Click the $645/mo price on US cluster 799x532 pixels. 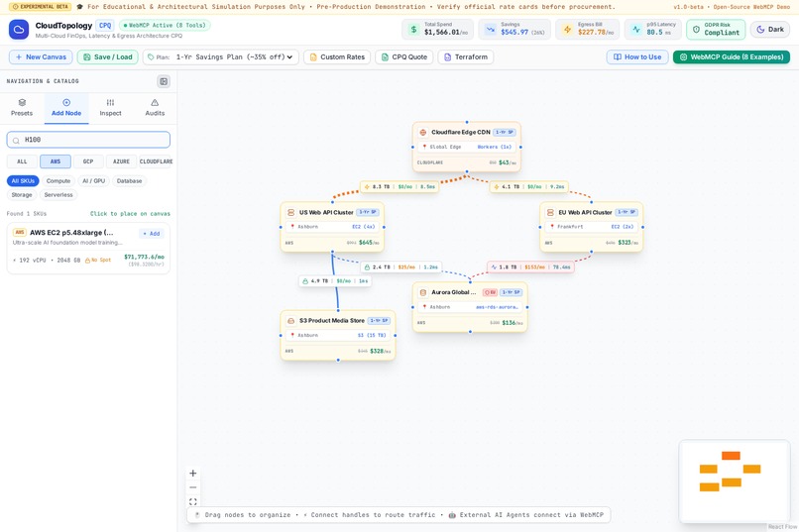pos(369,243)
